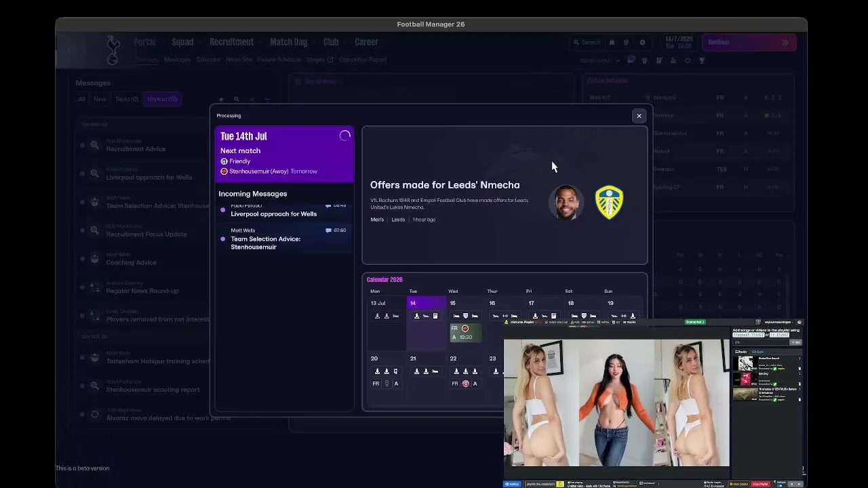Select day 21 in the calendar

click(x=413, y=359)
